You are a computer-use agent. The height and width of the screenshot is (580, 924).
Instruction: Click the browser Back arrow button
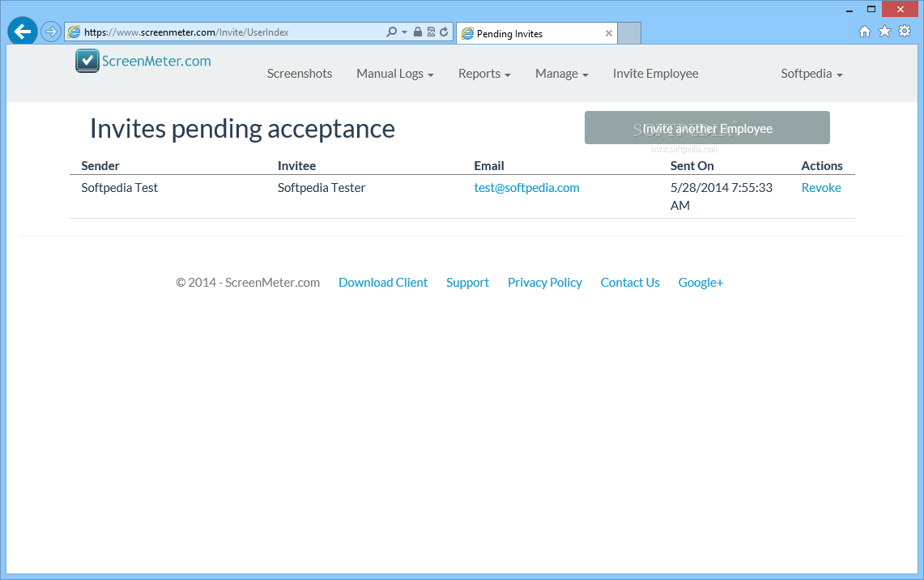pos(23,32)
